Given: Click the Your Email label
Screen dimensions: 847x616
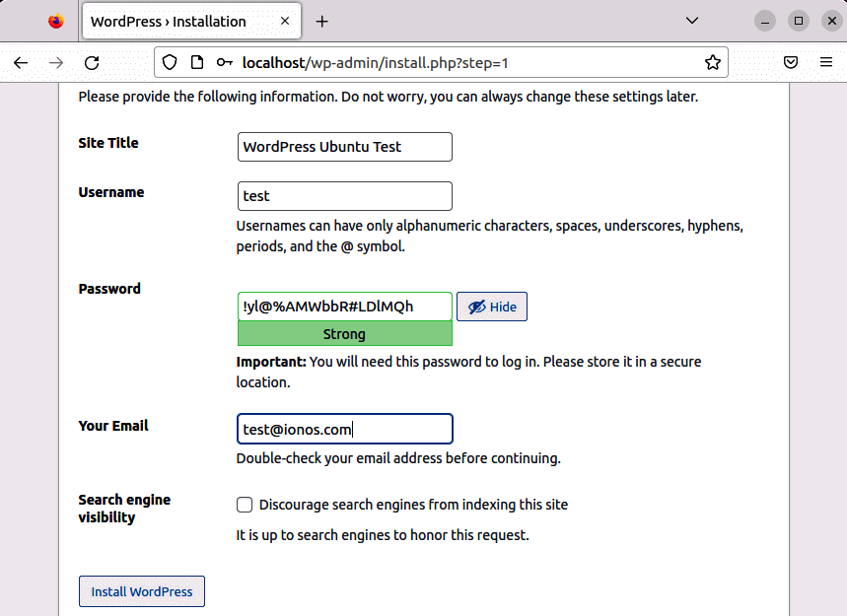Looking at the screenshot, I should tap(113, 426).
